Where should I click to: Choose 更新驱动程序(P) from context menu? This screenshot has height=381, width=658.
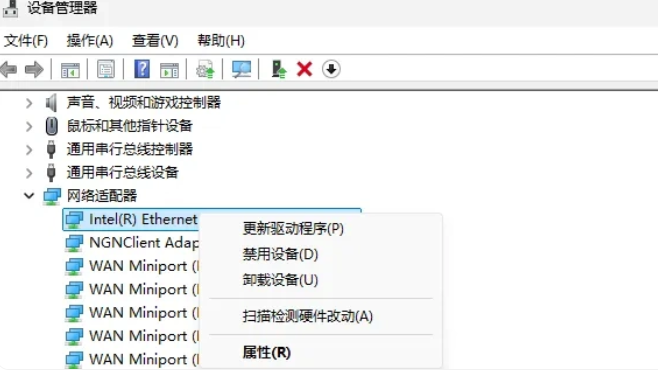click(x=293, y=229)
